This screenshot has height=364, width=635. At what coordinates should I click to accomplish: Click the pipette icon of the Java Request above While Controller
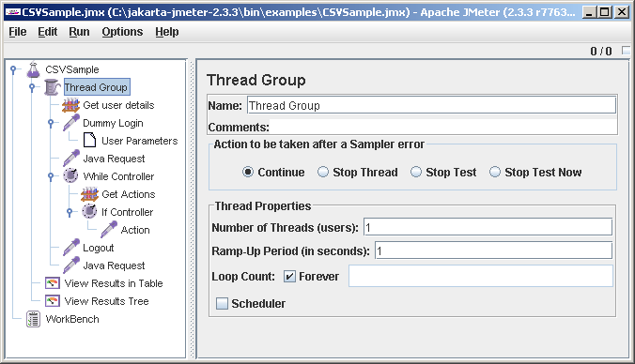(71, 159)
